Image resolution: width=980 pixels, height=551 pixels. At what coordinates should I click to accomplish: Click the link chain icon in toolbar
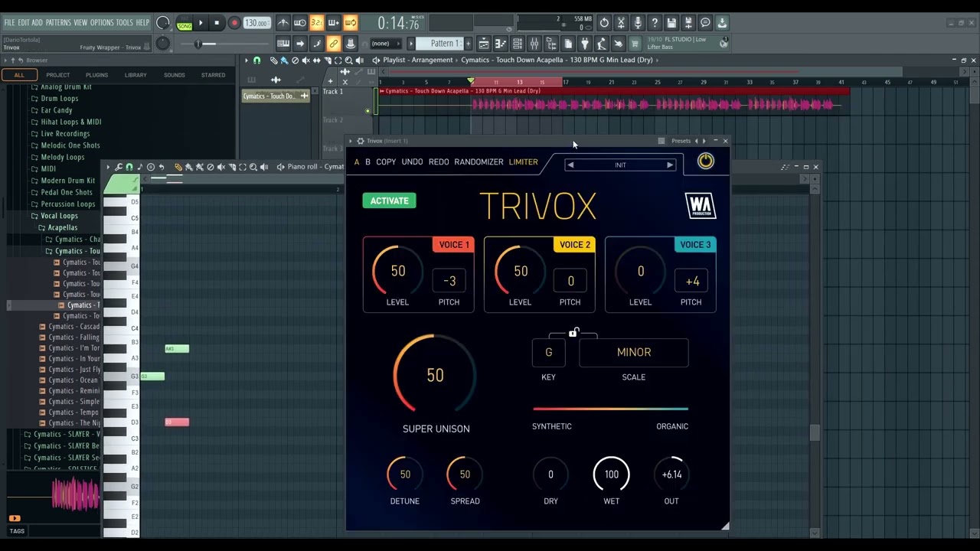coord(334,44)
